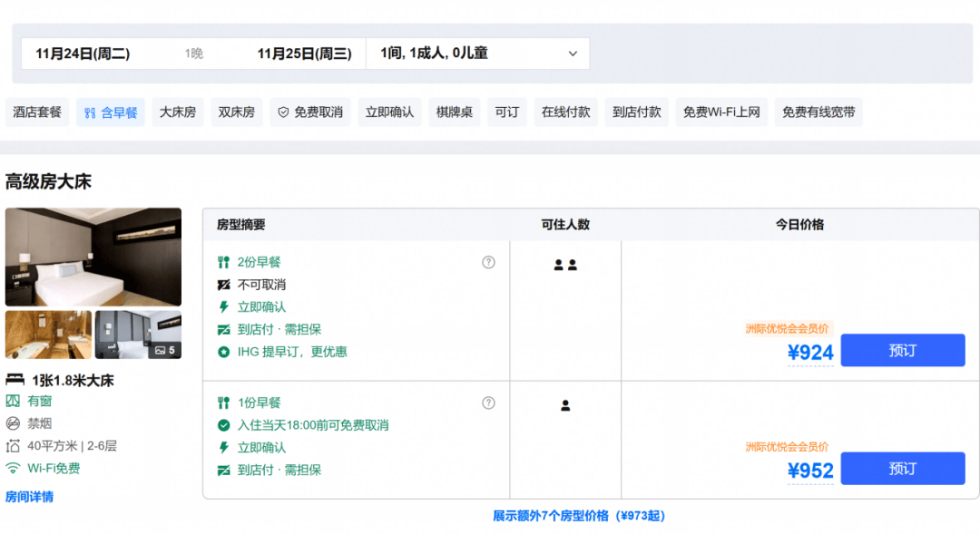Click the star icon beside IHG 提早订

[223, 353]
